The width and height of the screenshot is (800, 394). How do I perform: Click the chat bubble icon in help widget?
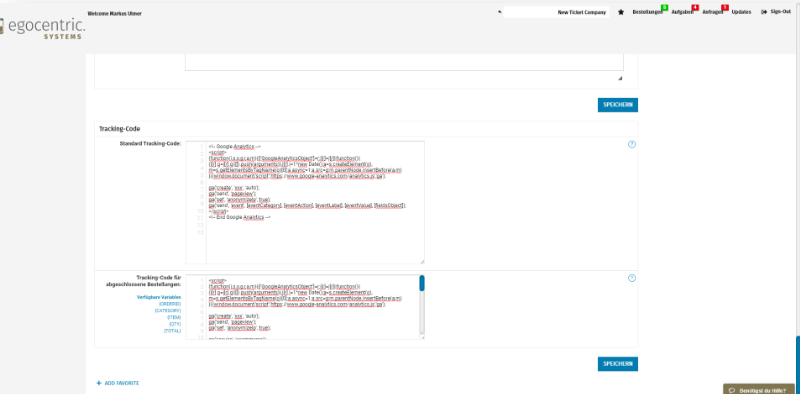pyautogui.click(x=732, y=390)
